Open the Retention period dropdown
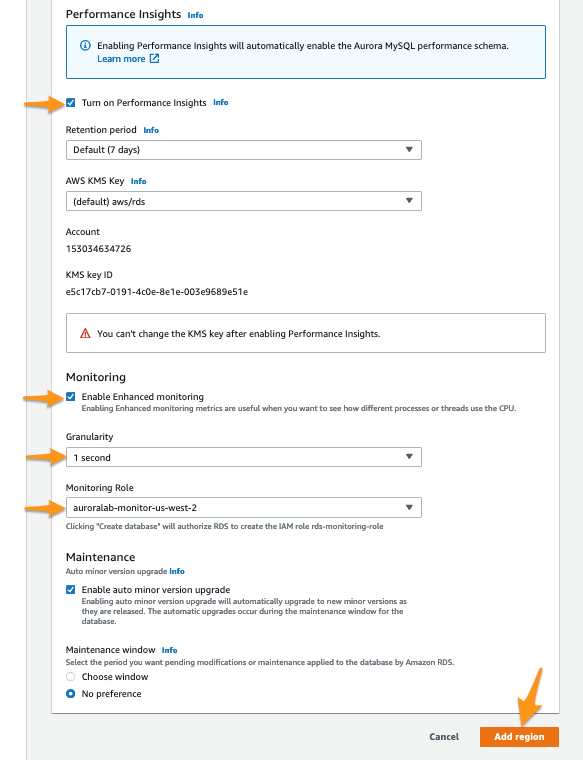 tap(244, 150)
